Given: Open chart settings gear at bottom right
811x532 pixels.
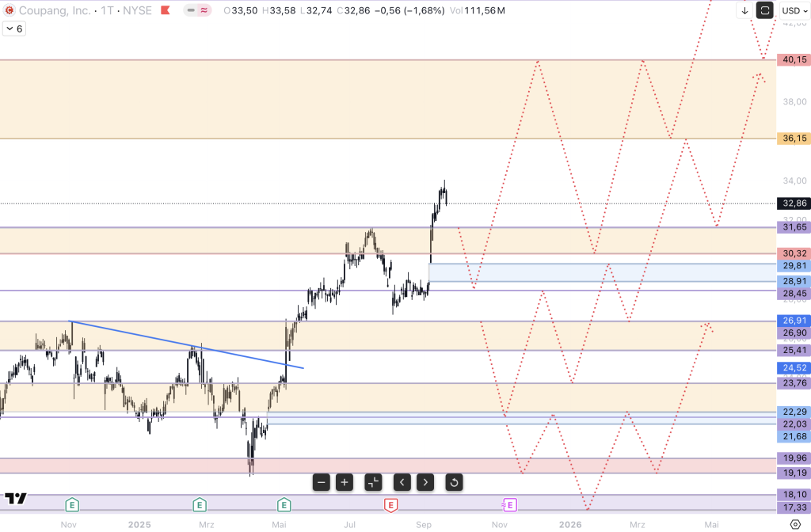Looking at the screenshot, I should point(795,524).
